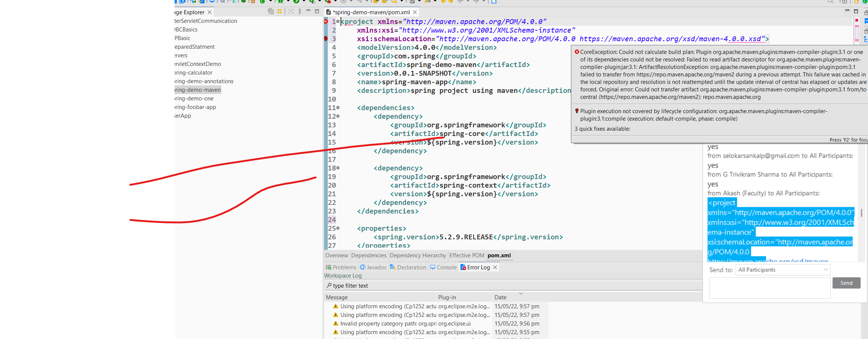The height and width of the screenshot is (339, 868).
Task: Click the chat panel vertical scrollbar
Action: pos(862,213)
